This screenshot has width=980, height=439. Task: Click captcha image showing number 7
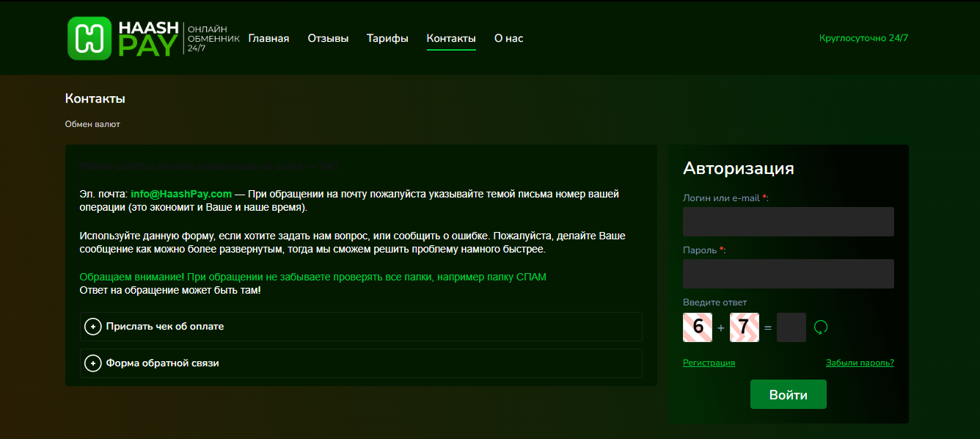(745, 327)
